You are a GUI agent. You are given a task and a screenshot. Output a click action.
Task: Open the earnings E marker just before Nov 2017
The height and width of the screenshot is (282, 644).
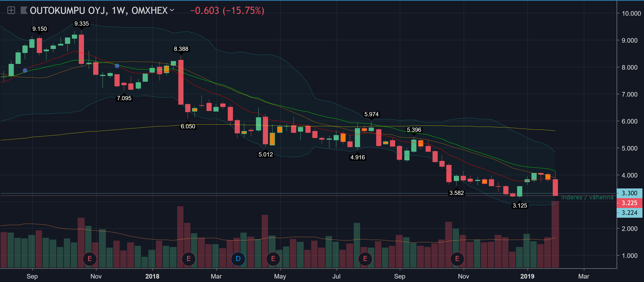pos(90,258)
